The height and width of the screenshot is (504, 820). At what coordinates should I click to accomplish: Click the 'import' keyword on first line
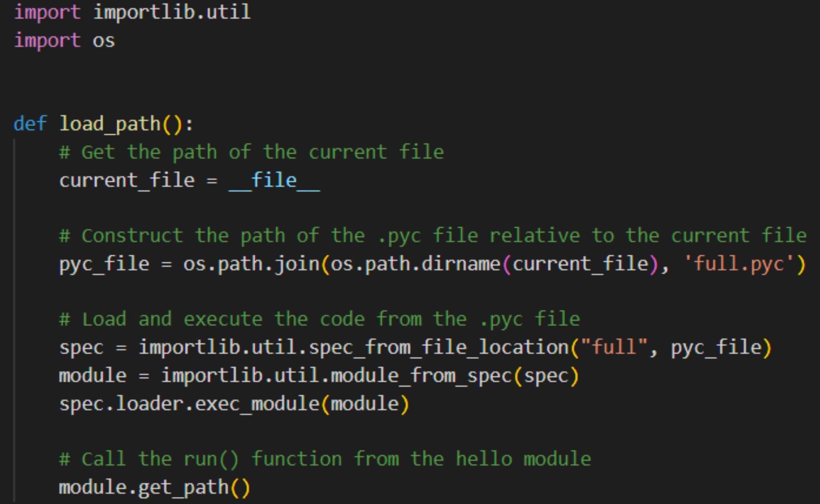pyautogui.click(x=47, y=12)
